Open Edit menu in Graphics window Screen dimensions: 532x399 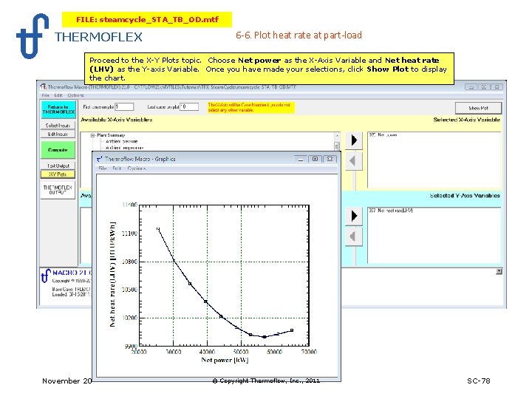[x=117, y=168]
